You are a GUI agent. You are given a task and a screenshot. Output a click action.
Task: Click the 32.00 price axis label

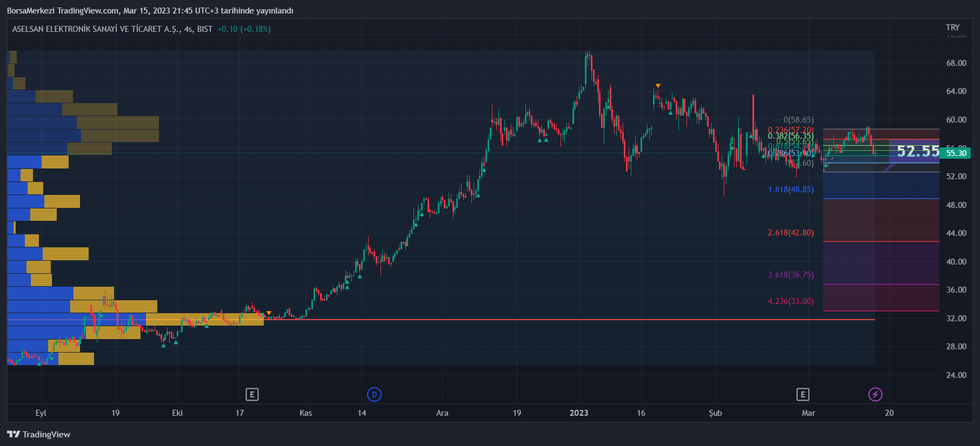pos(956,319)
